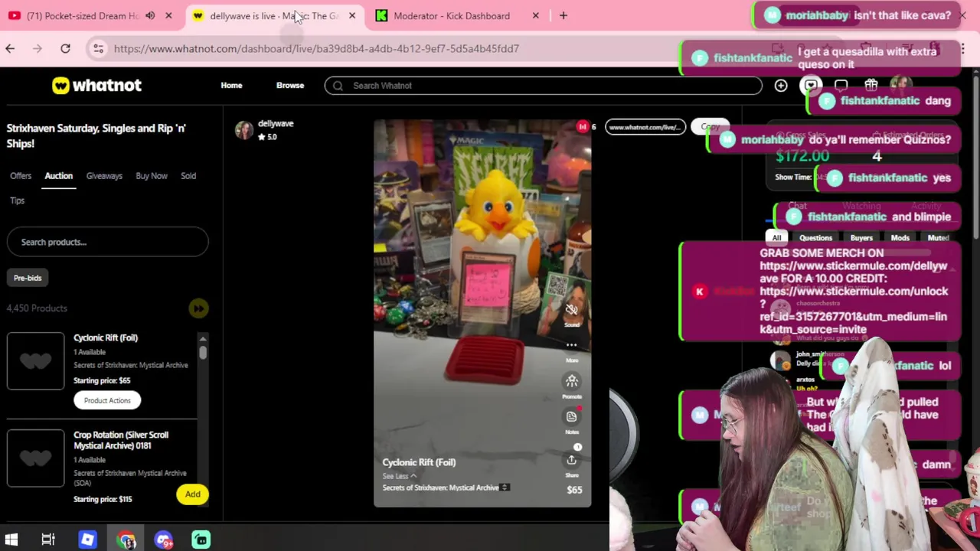Viewport: 980px width, 551px height.
Task: Click the plus circle create icon
Action: coord(781,86)
